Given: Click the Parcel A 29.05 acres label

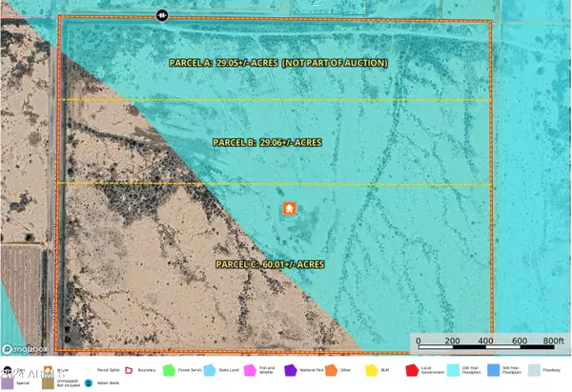Looking at the screenshot, I should click(x=275, y=62).
